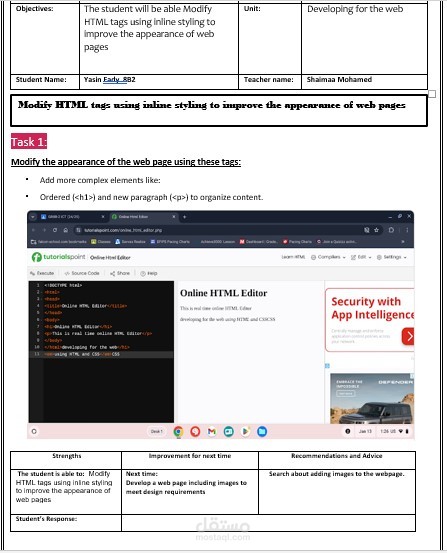This screenshot has height=553, width=447.
Task: Open Gmail from the shelf
Action: (212, 431)
